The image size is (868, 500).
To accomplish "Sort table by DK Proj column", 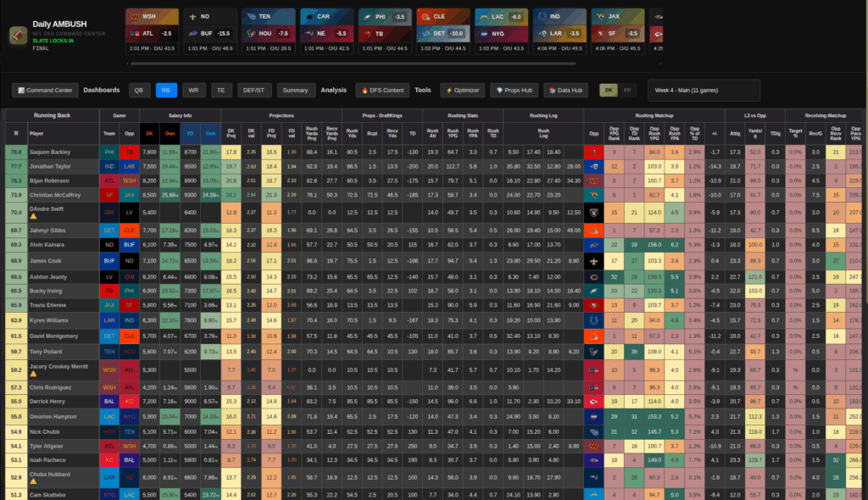I will 231,133.
